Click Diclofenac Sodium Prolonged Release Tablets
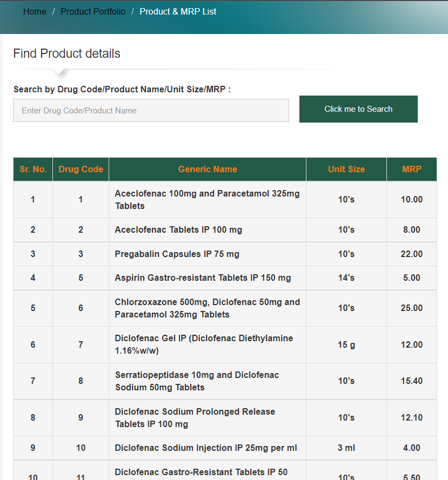 tap(195, 417)
